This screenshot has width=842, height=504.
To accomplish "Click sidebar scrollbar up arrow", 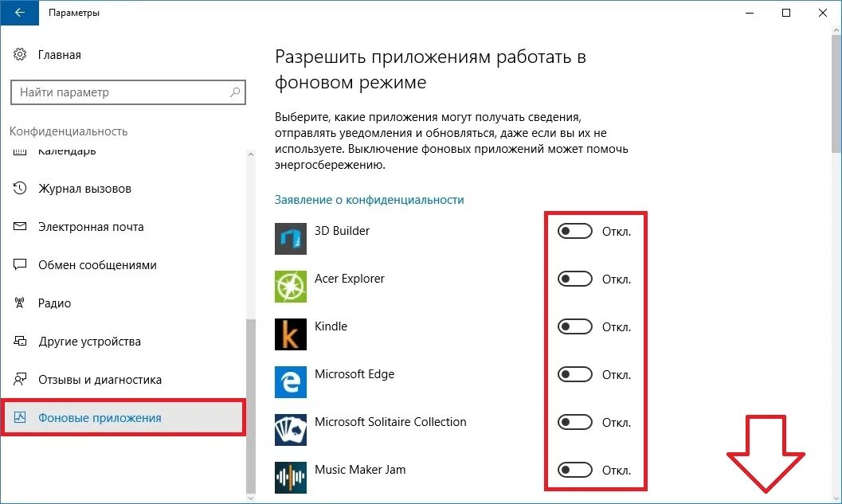I will coord(251,154).
